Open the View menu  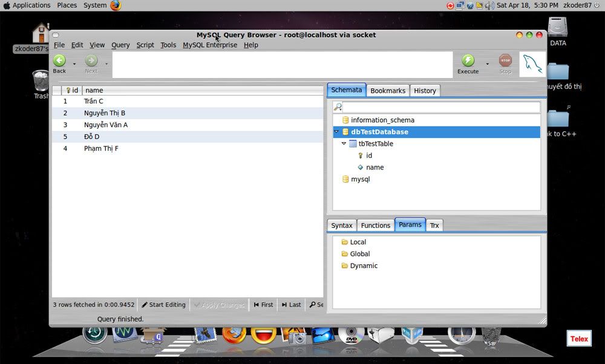97,45
